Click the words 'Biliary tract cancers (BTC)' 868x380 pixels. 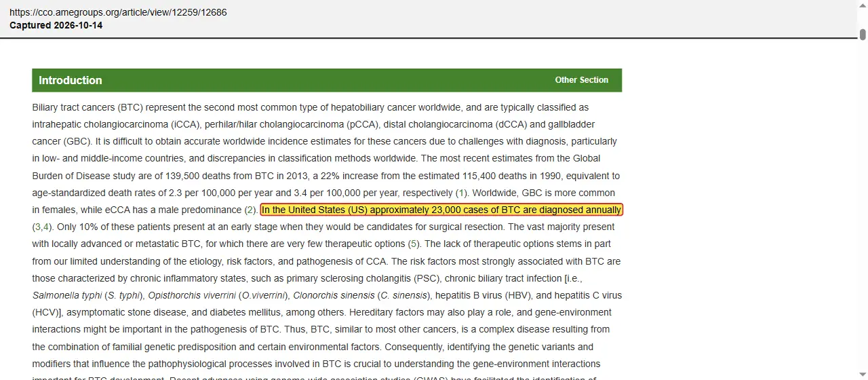coord(87,107)
